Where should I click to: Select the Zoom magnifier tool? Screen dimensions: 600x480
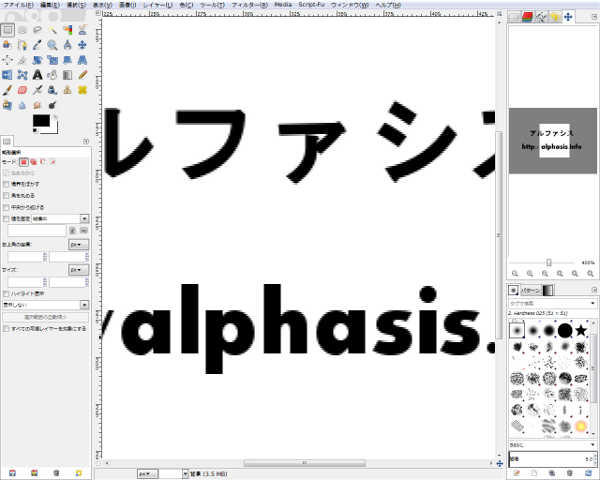tap(52, 45)
